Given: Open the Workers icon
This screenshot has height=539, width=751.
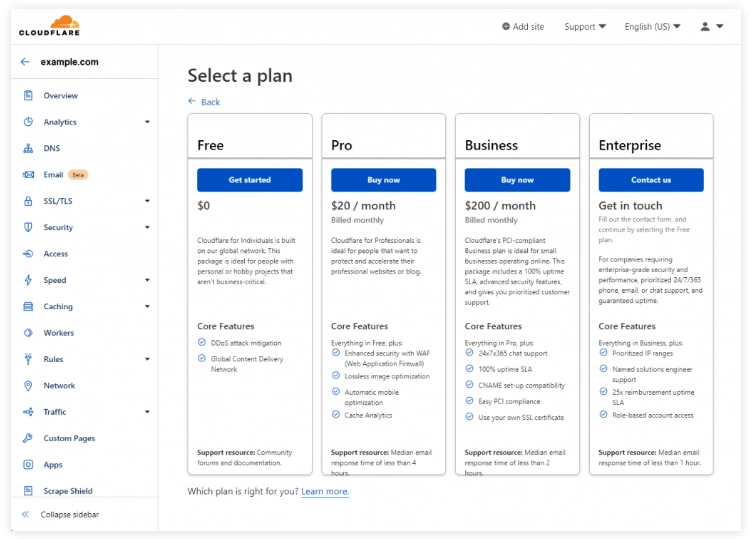Looking at the screenshot, I should (x=28, y=333).
